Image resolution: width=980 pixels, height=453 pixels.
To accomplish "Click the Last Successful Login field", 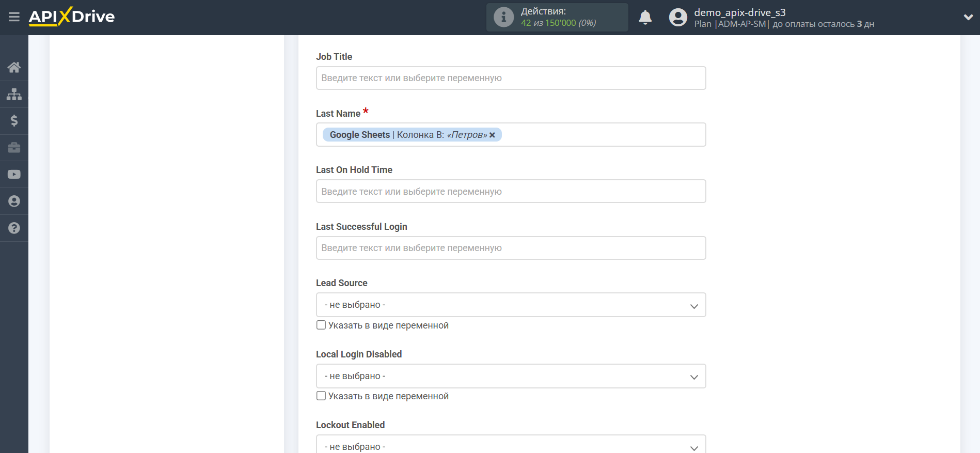I will click(511, 248).
